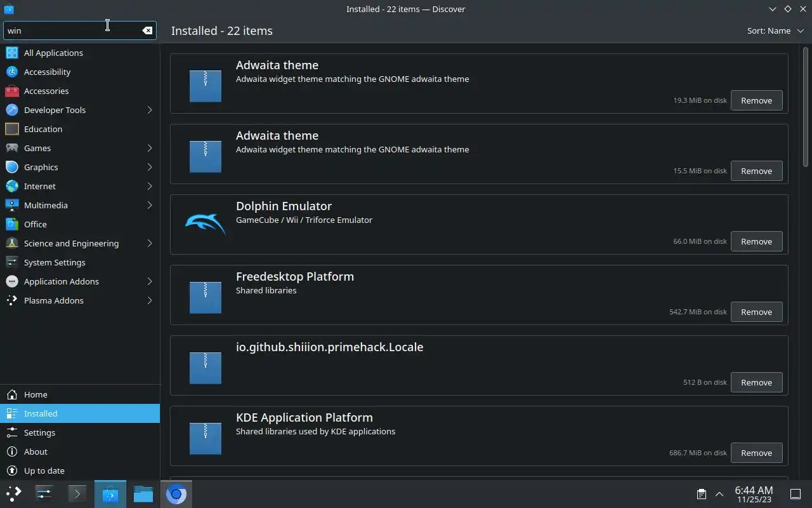Image resolution: width=812 pixels, height=508 pixels.
Task: Open the Discover Settings page
Action: [80, 432]
